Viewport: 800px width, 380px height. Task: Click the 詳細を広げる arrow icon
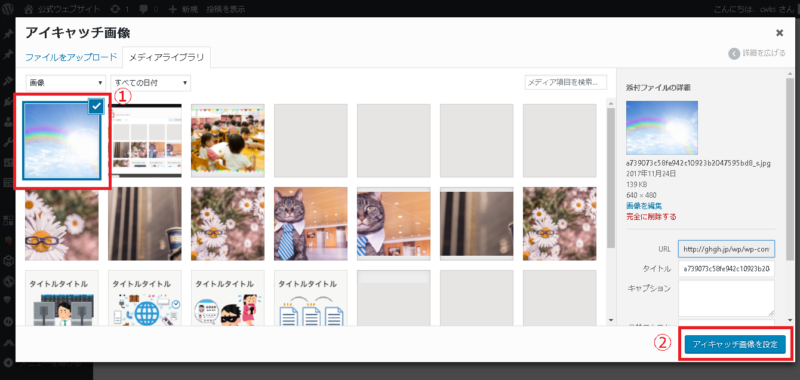[x=734, y=54]
